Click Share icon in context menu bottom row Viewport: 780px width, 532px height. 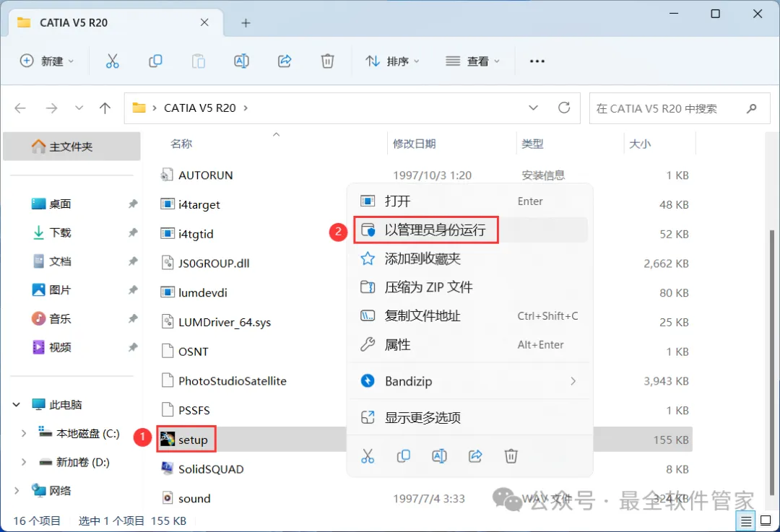pos(475,456)
